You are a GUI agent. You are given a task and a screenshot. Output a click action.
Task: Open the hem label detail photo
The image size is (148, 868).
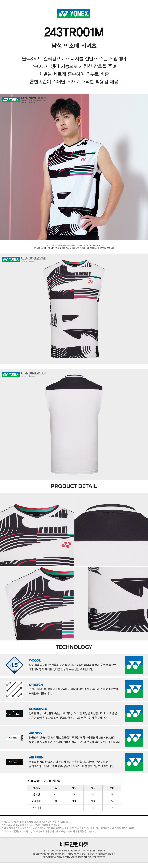[111, 604]
